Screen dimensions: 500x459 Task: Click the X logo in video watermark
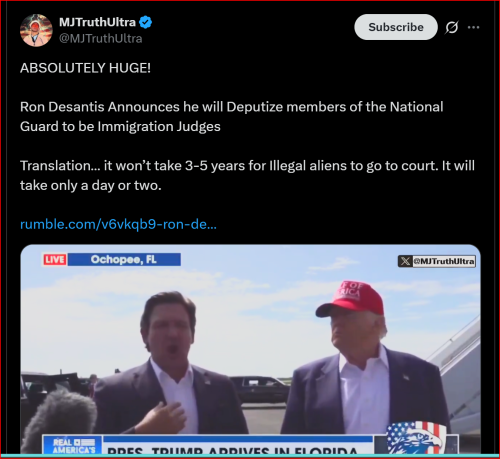[405, 261]
